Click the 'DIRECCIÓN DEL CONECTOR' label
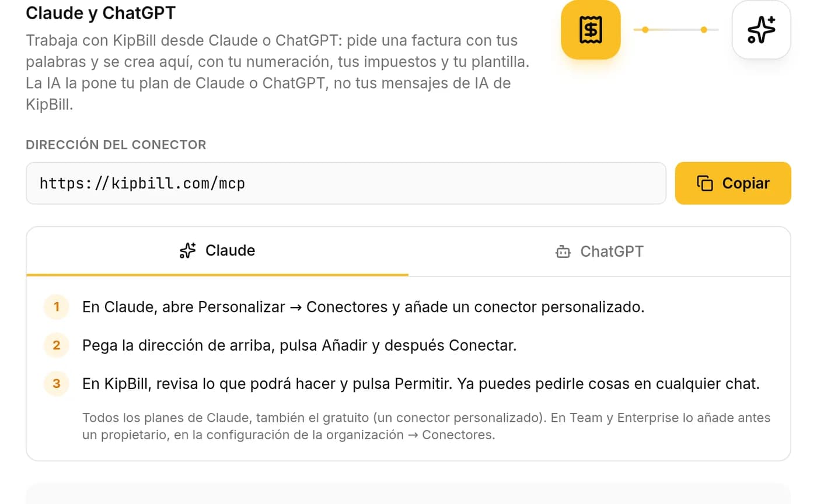The height and width of the screenshot is (504, 817). (116, 145)
